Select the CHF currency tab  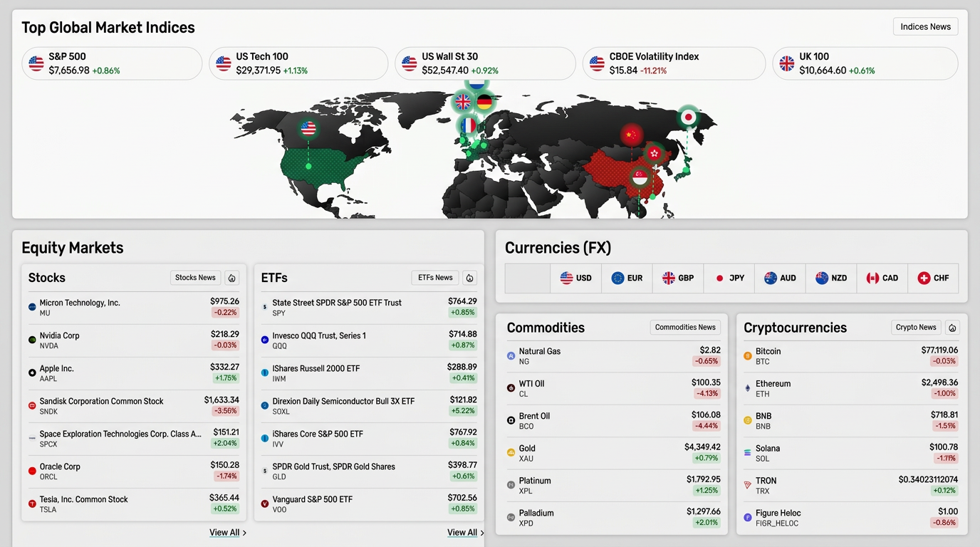(x=933, y=278)
